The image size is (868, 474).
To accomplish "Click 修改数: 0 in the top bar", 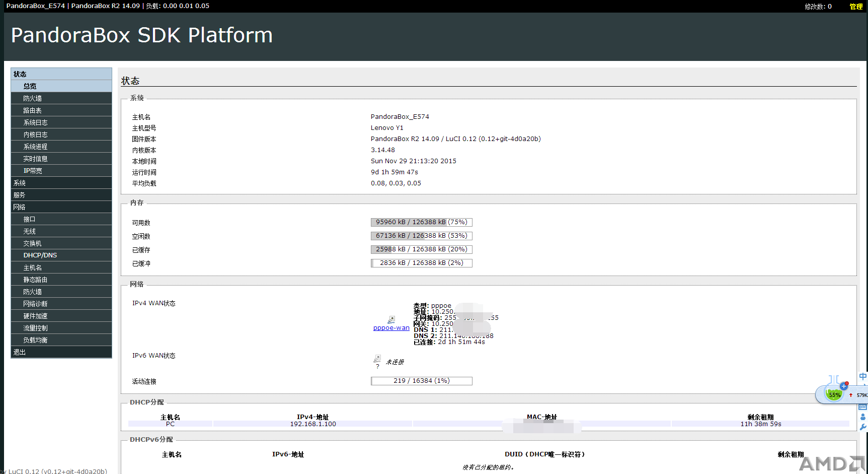I will (818, 7).
